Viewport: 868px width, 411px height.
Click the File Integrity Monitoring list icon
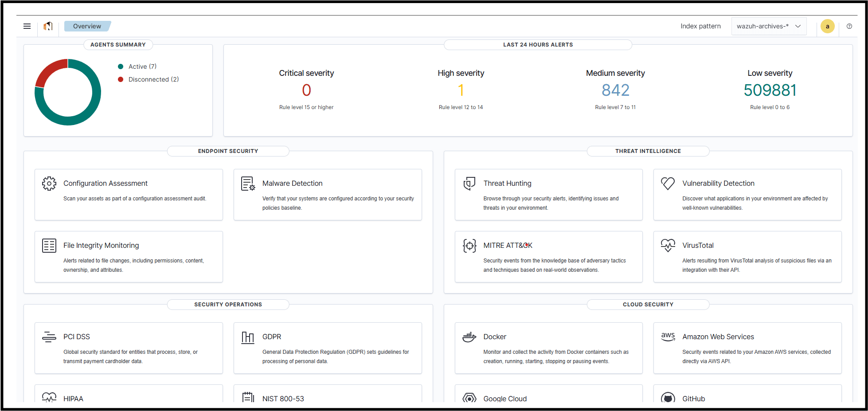click(x=49, y=246)
